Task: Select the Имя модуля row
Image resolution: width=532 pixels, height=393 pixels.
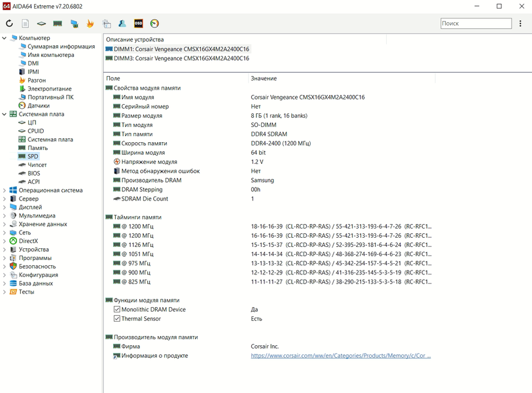Action: 270,97
